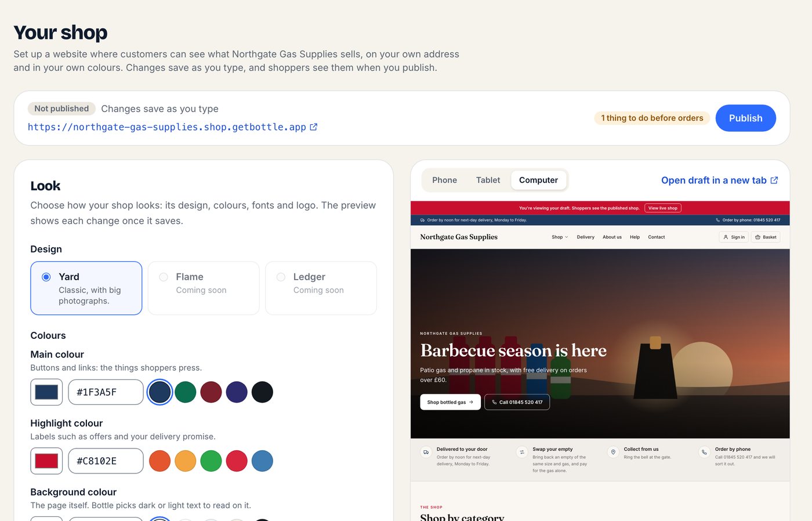Choose the orange-red highlight colour swatch
The width and height of the screenshot is (812, 521).
[160, 461]
